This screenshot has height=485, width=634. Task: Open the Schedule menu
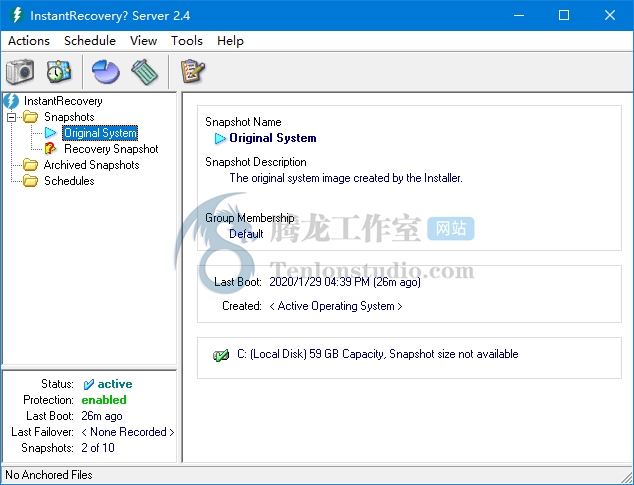pyautogui.click(x=90, y=41)
